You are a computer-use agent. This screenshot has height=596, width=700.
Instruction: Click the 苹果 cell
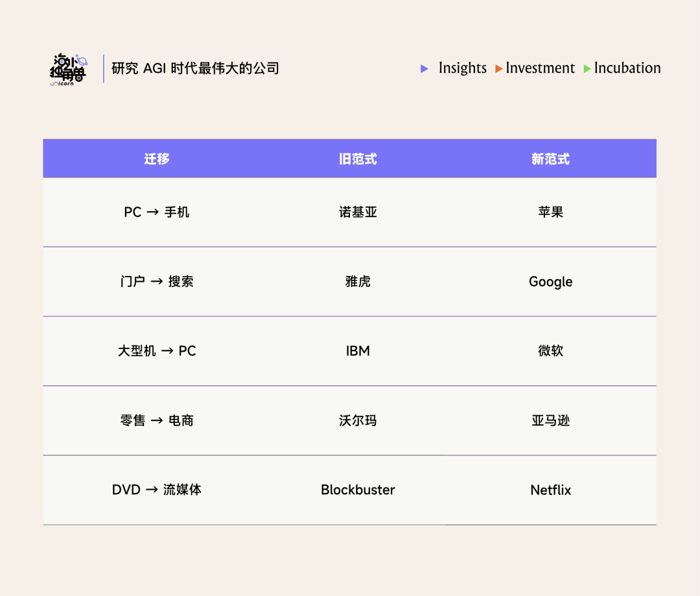pyautogui.click(x=550, y=212)
